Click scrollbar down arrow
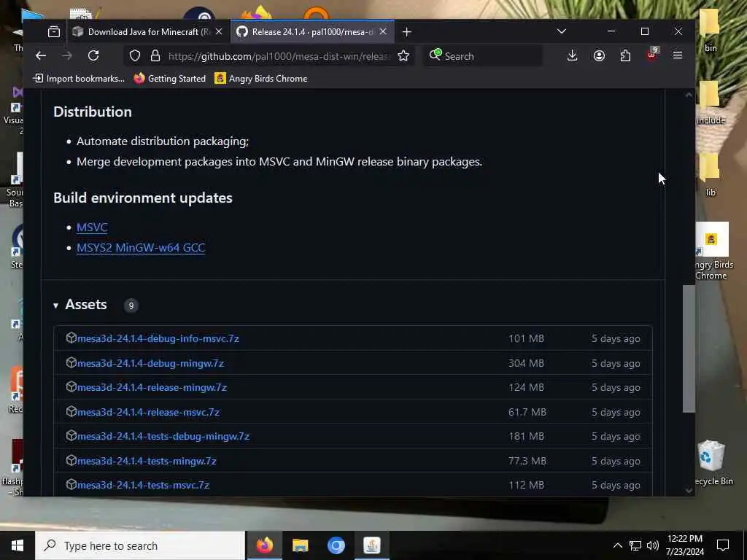 [x=689, y=491]
